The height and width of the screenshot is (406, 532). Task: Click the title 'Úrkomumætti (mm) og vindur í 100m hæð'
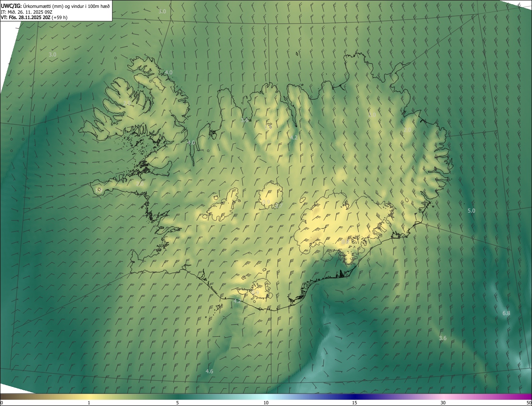[66, 6]
